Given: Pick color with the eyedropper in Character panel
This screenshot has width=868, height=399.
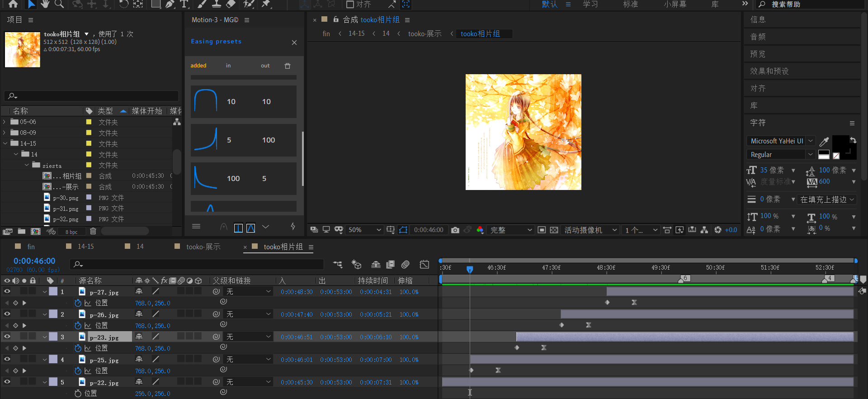Looking at the screenshot, I should [824, 142].
